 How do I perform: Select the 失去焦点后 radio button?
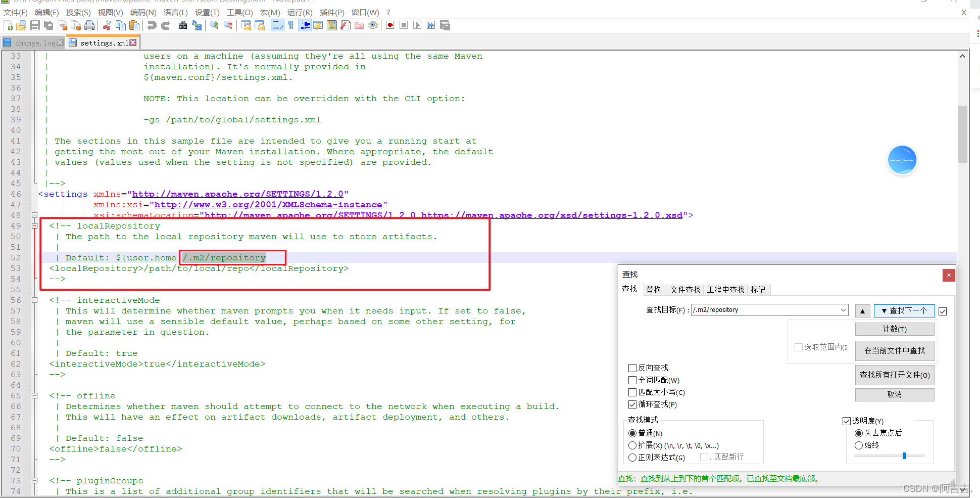coord(859,433)
